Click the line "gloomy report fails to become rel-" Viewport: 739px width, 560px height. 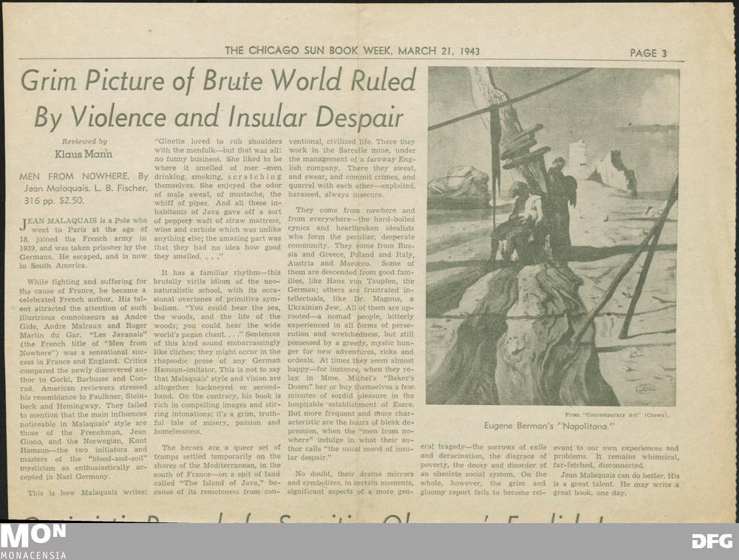tap(483, 492)
